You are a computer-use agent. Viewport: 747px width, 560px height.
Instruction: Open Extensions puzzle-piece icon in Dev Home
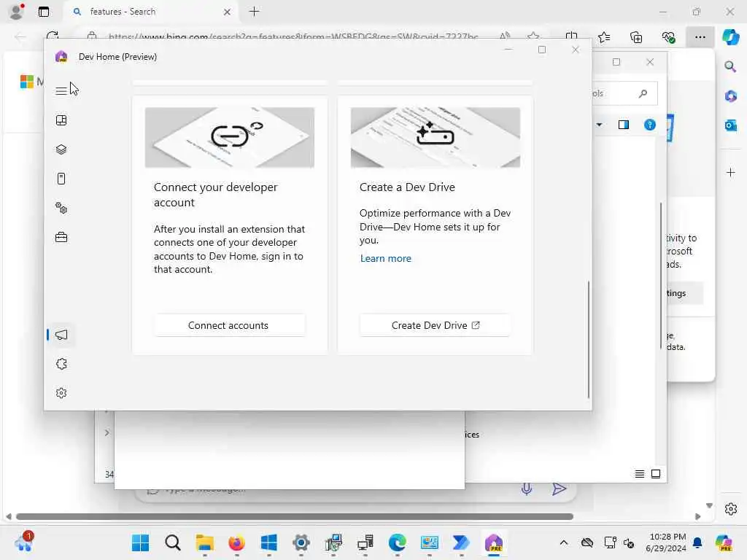61,365
